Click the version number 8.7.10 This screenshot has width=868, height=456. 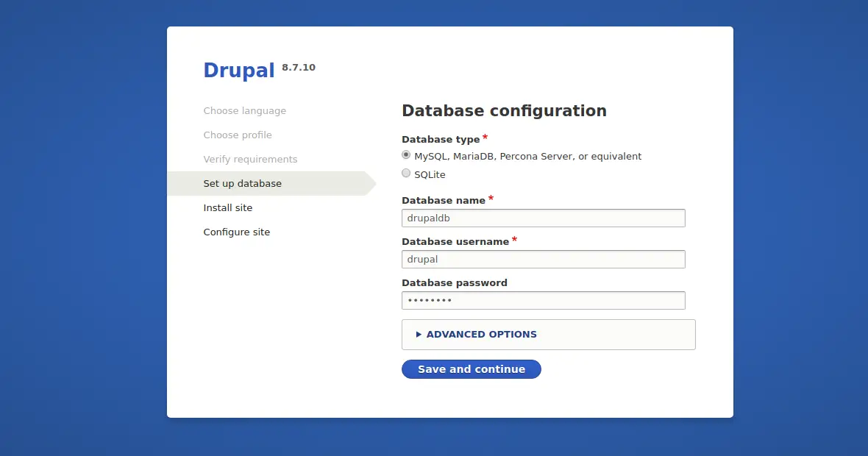click(x=299, y=67)
